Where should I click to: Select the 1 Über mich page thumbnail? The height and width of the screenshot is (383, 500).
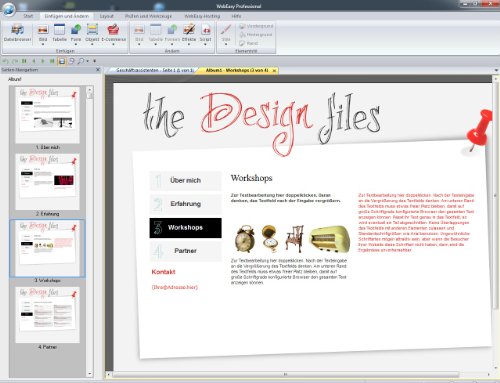[48, 115]
